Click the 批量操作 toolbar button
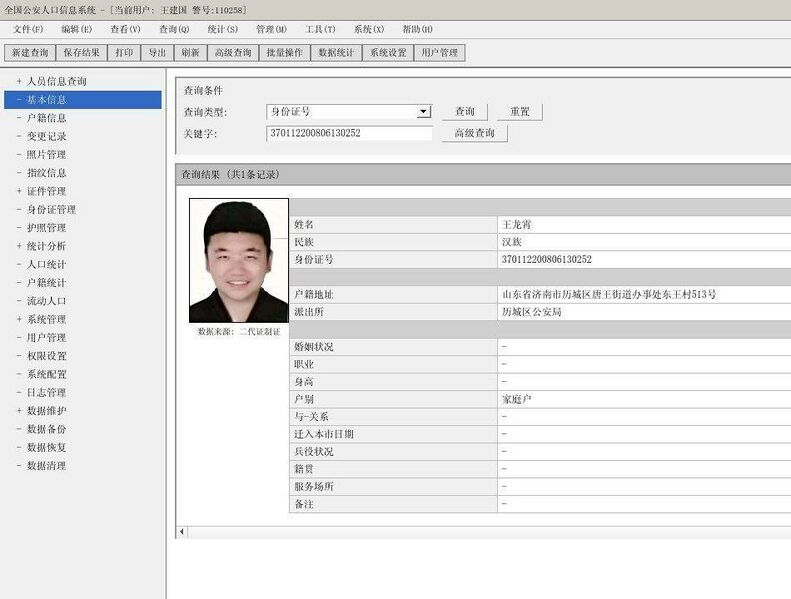 285,52
